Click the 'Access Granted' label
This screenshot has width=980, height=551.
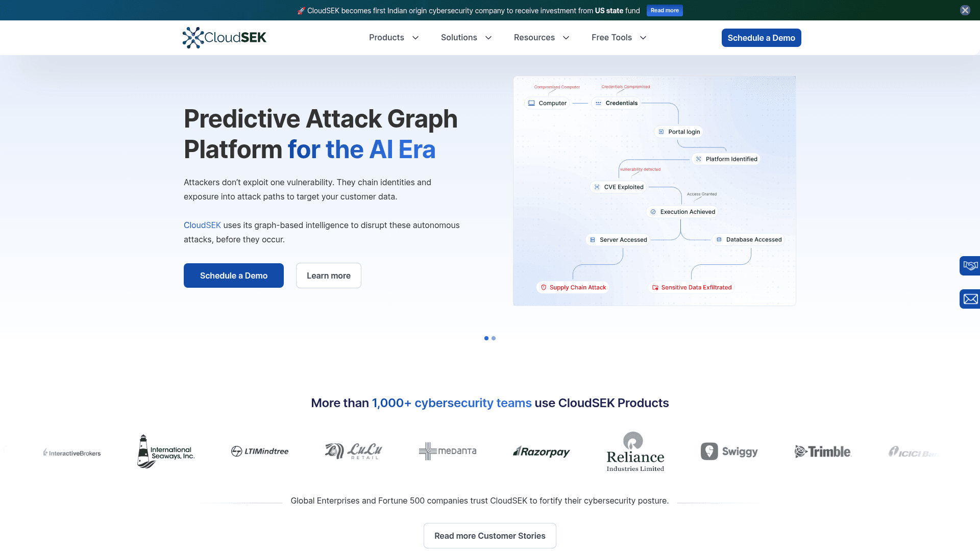pos(702,194)
